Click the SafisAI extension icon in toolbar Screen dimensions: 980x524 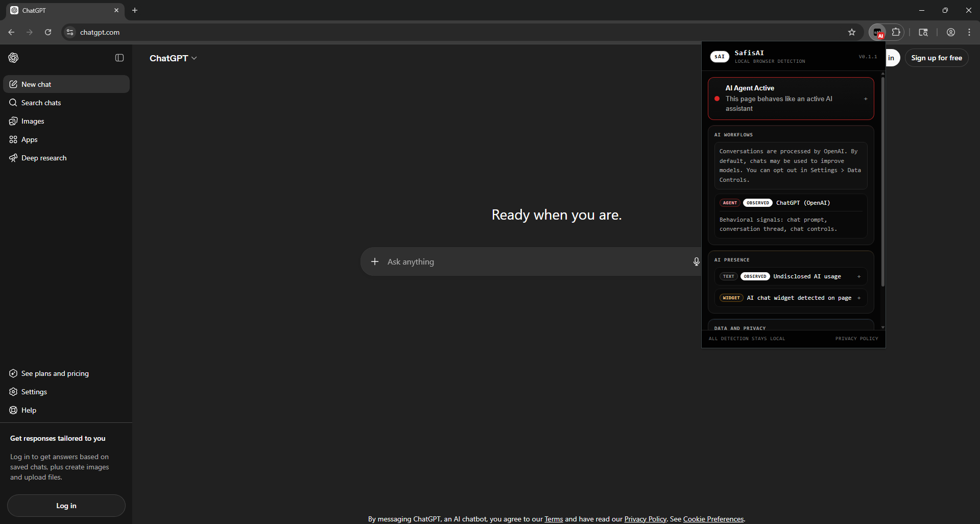coord(878,32)
